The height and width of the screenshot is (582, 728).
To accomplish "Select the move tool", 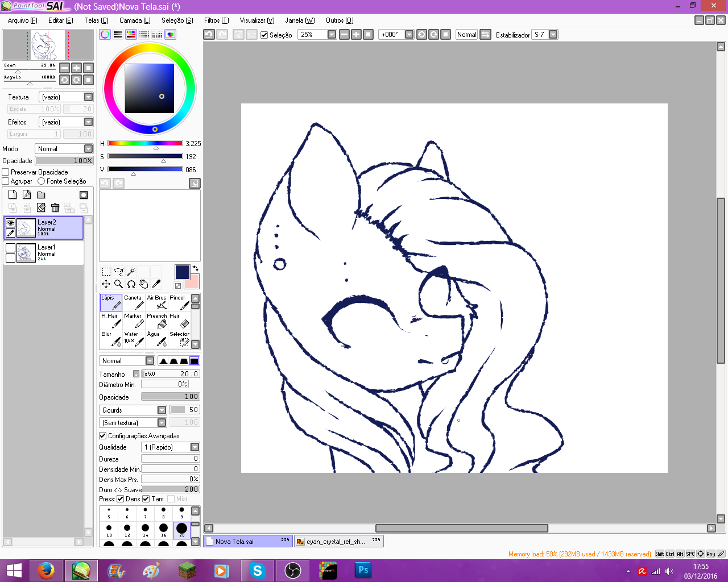I will [x=106, y=284].
